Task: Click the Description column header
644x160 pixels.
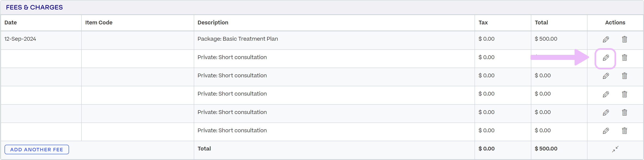Action: (213, 23)
